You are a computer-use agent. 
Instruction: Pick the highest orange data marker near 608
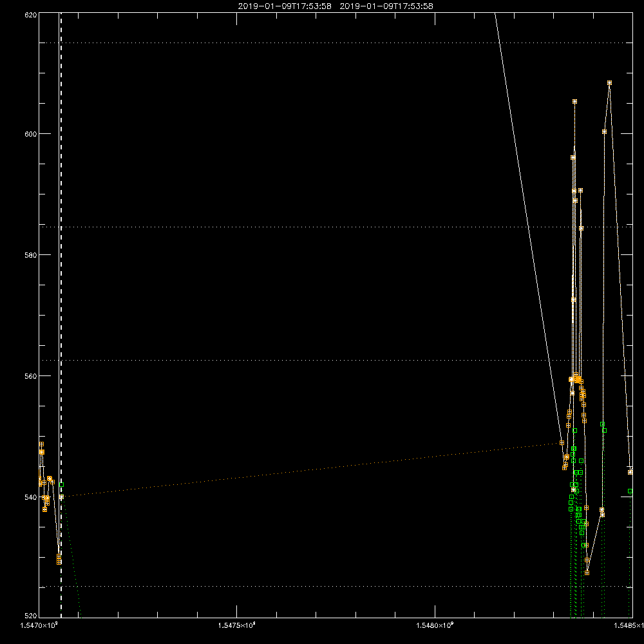tap(609, 83)
